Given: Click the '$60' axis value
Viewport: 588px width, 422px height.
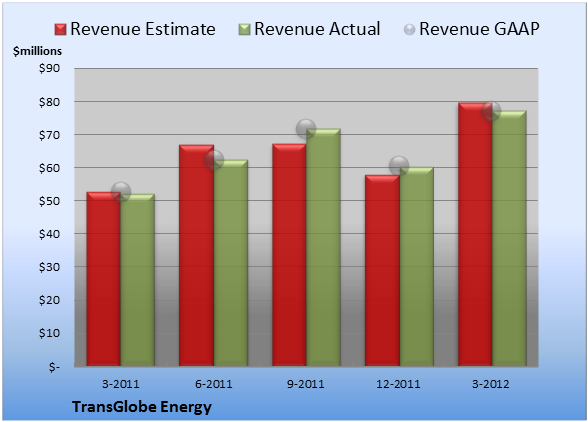Looking at the screenshot, I should (x=49, y=168).
